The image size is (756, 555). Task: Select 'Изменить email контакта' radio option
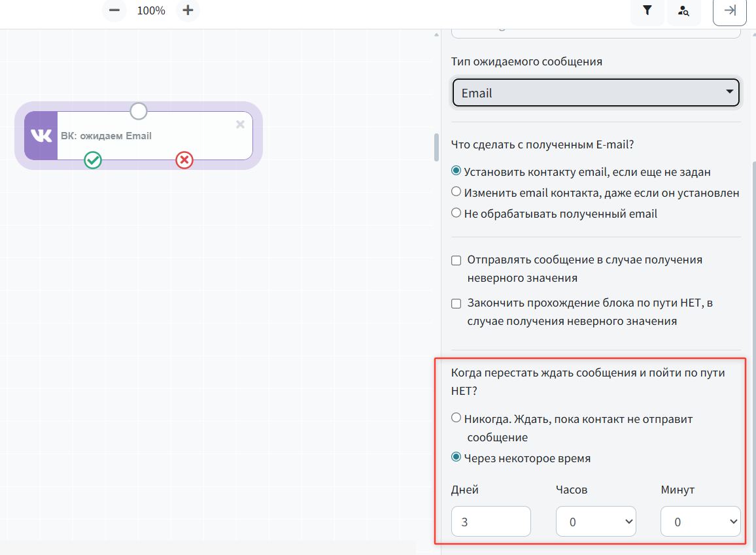456,192
